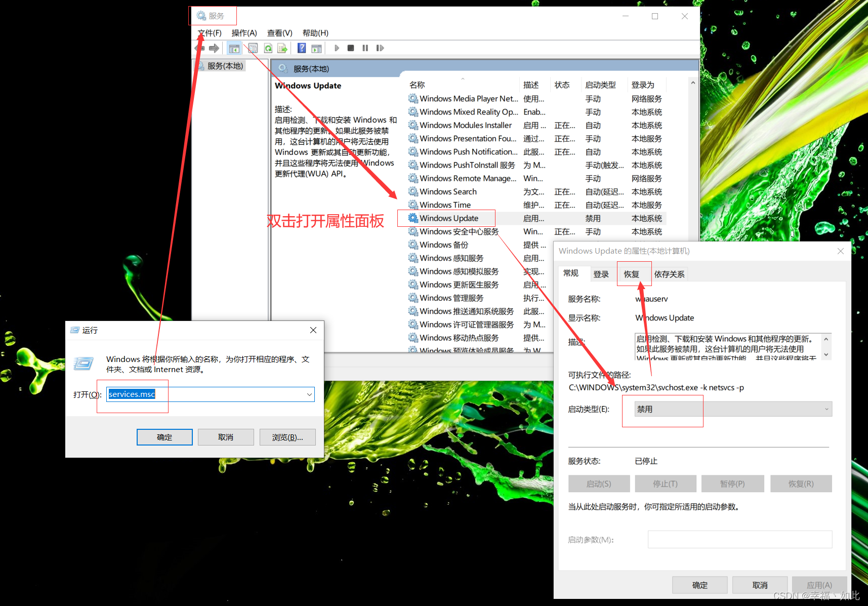The width and height of the screenshot is (868, 606).
Task: Click 停止(T) button in properties dialog
Action: pyautogui.click(x=665, y=484)
